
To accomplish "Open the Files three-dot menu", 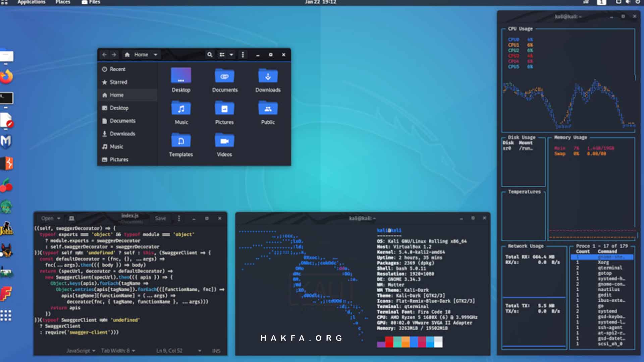I will tap(243, 55).
